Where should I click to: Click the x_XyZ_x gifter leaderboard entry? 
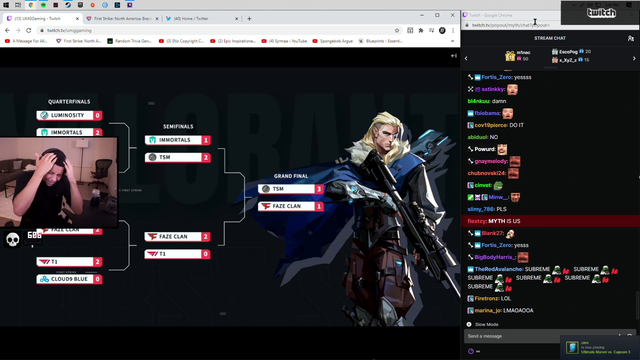[x=571, y=60]
